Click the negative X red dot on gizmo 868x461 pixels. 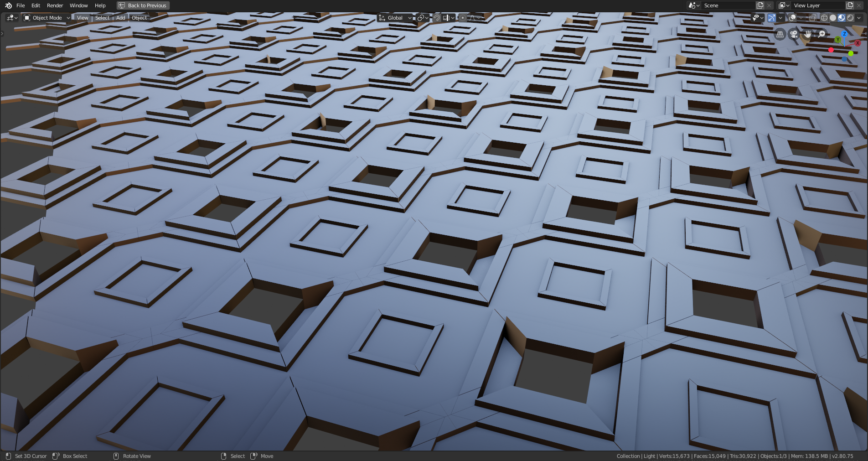click(831, 50)
